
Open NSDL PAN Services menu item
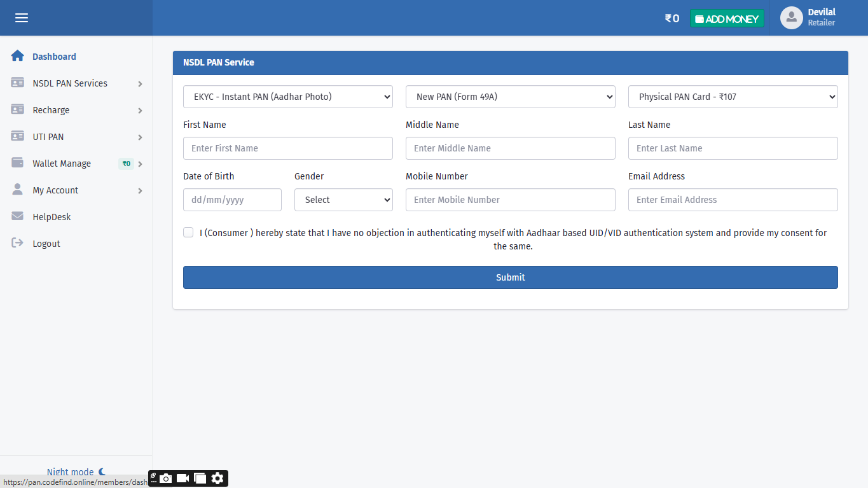tap(70, 83)
